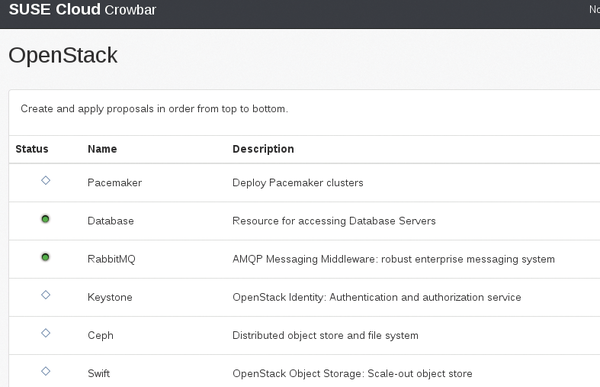Image resolution: width=600 pixels, height=387 pixels.
Task: Click the green status dot for Database
Action: [x=45, y=219]
